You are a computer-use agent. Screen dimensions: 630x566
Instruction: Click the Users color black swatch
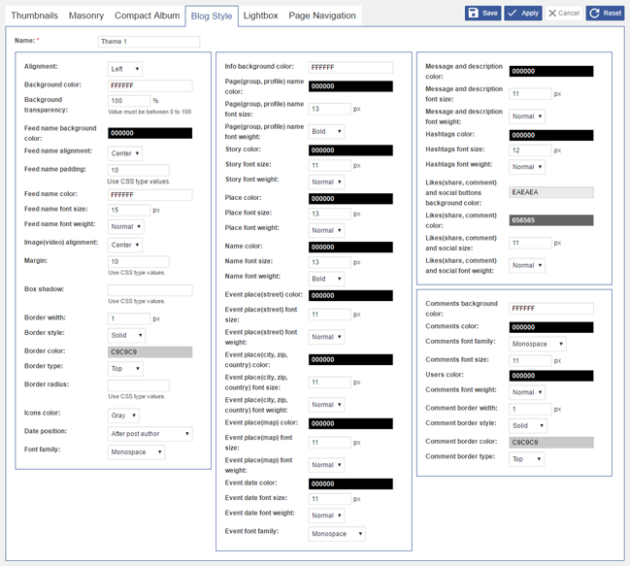(x=551, y=376)
